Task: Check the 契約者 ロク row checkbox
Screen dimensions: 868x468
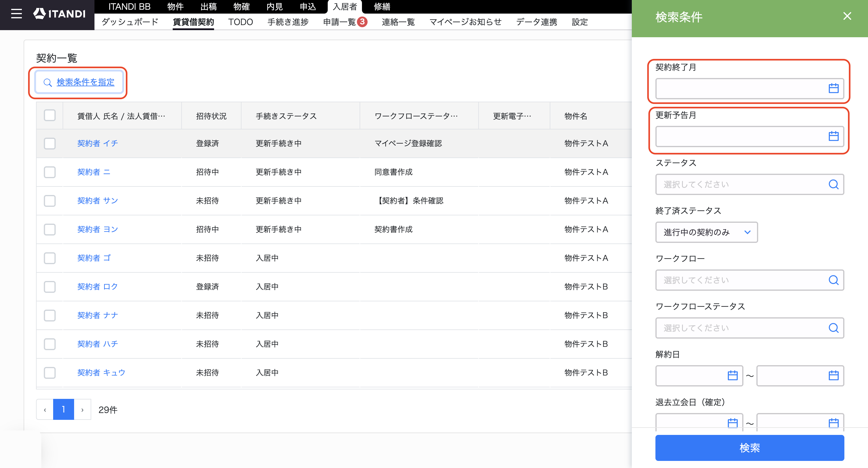Action: coord(50,287)
